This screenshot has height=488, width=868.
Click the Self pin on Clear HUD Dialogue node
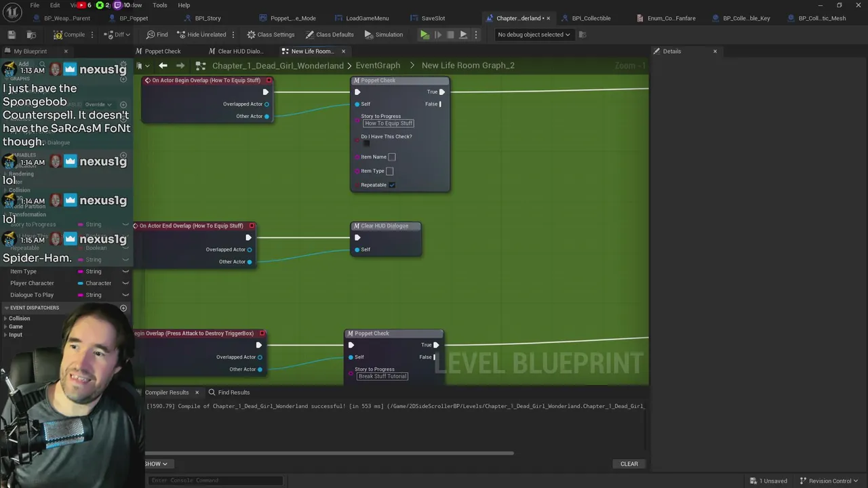coord(357,250)
